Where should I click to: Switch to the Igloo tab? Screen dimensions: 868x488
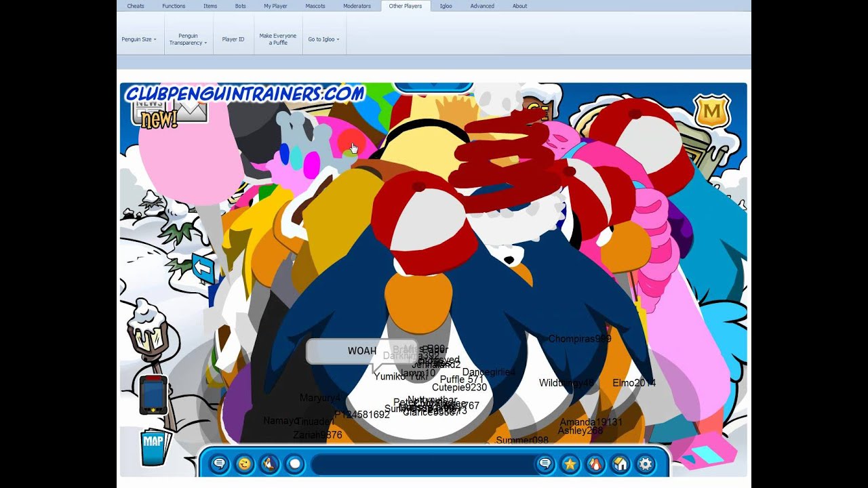446,6
